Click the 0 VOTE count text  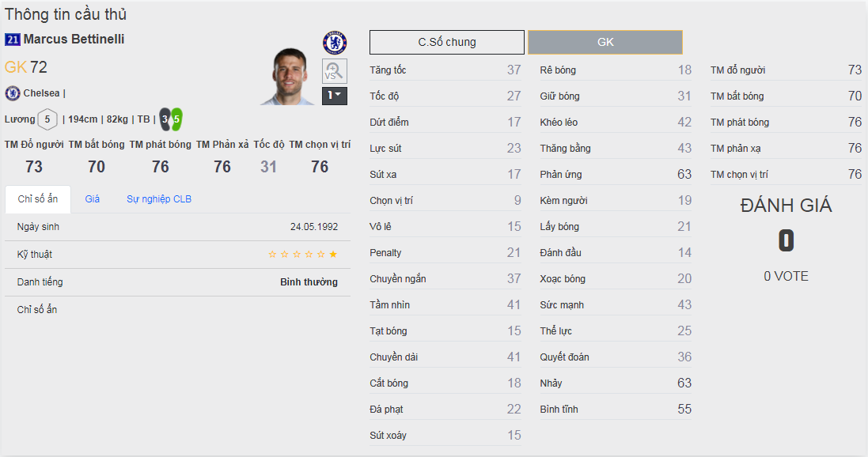[x=786, y=277]
